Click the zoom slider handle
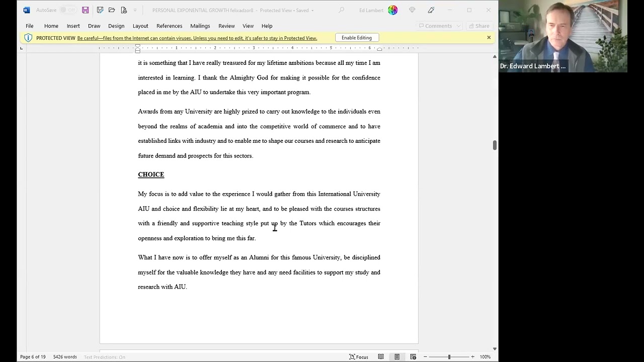 coord(449,357)
